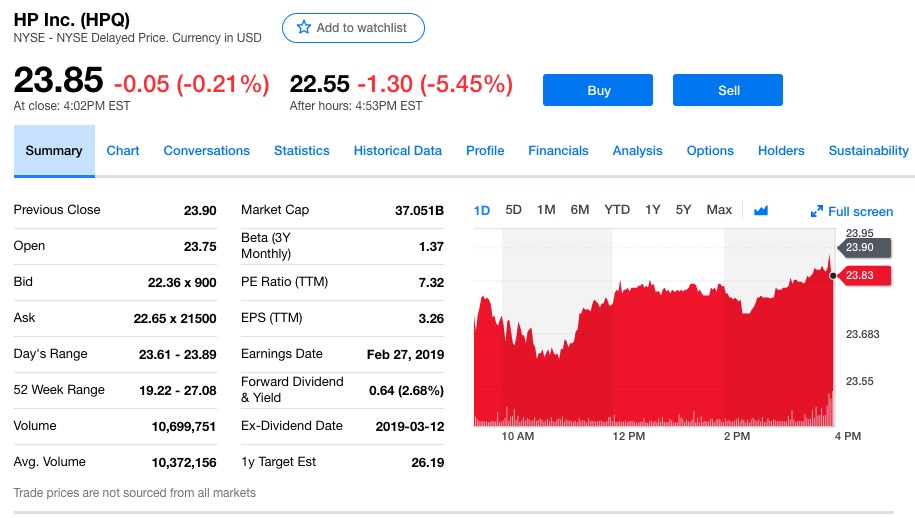The height and width of the screenshot is (518, 915).
Task: Choose the YTD chart range
Action: click(x=617, y=210)
